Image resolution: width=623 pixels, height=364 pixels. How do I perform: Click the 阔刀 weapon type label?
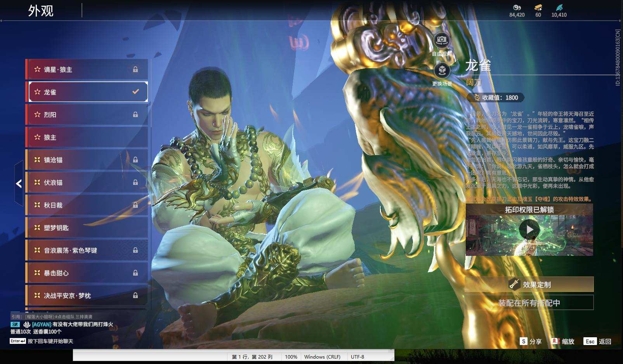(474, 82)
